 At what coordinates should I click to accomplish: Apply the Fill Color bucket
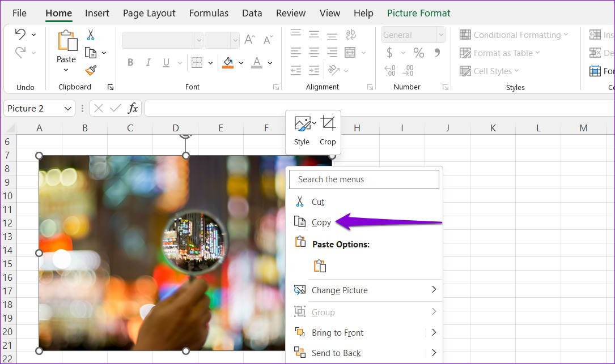[228, 63]
